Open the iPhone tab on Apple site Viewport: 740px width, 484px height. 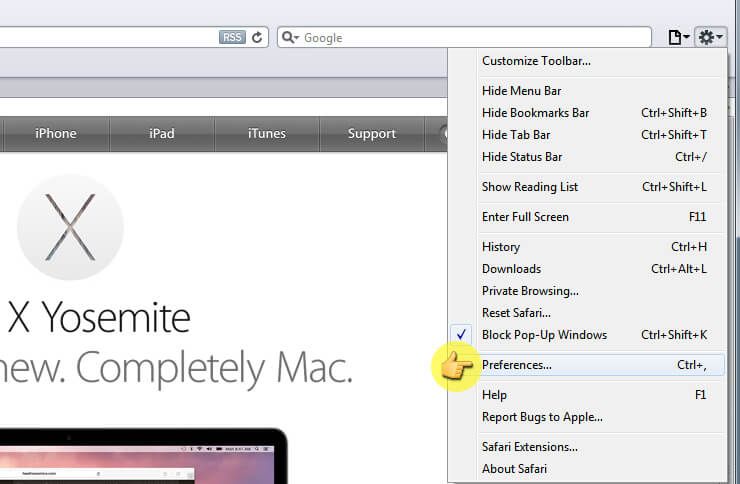pyautogui.click(x=56, y=134)
